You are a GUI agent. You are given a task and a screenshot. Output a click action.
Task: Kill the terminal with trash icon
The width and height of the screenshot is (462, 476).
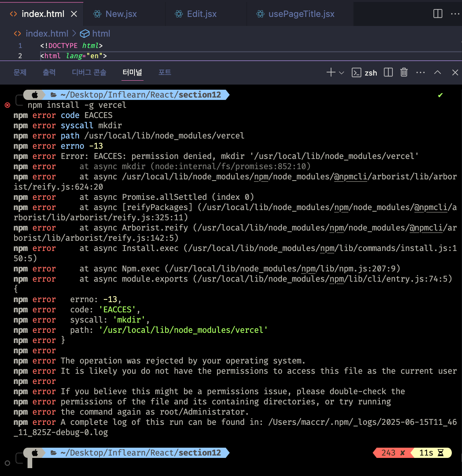point(404,72)
